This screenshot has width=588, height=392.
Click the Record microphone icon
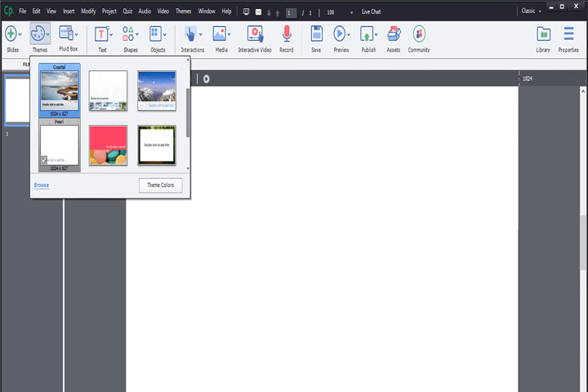point(287,33)
